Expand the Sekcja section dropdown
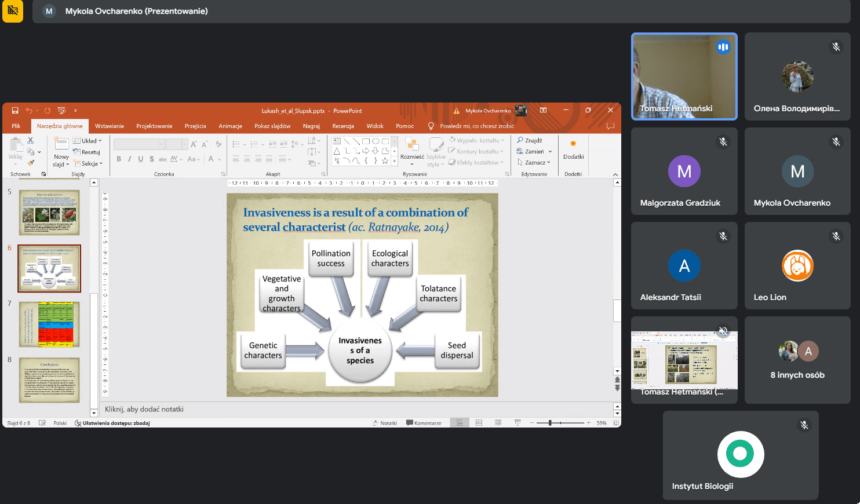Viewport: 860px width, 504px height. [88, 163]
